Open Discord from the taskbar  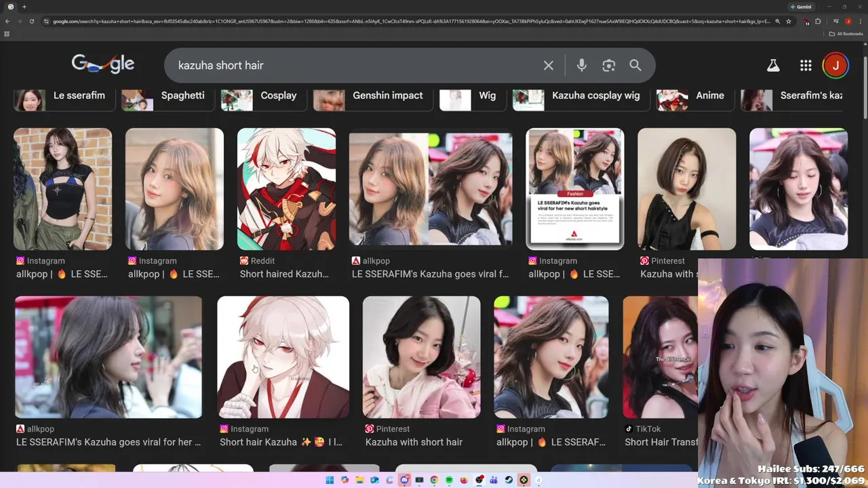pos(404,480)
